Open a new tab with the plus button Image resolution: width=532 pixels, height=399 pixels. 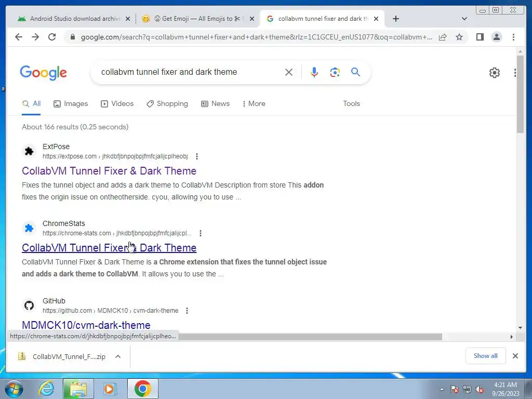[x=395, y=19]
